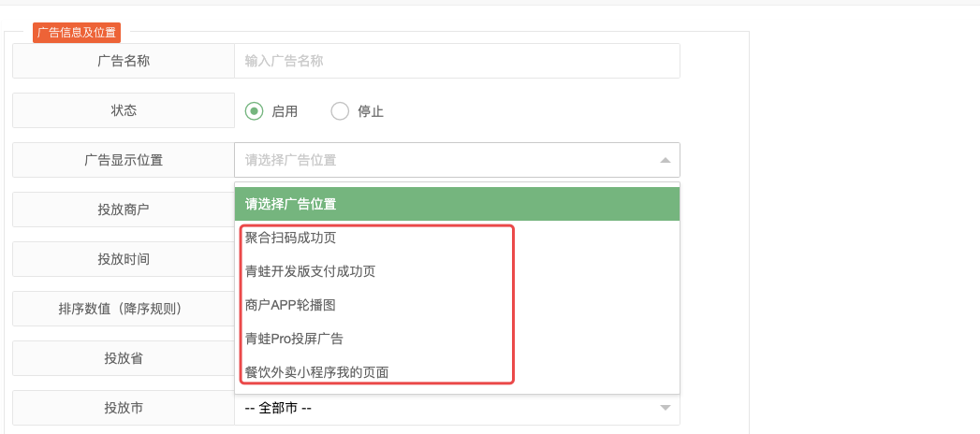Image resolution: width=980 pixels, height=434 pixels.
Task: Collapse the 广告显示位置 dropdown arrow
Action: tap(665, 161)
